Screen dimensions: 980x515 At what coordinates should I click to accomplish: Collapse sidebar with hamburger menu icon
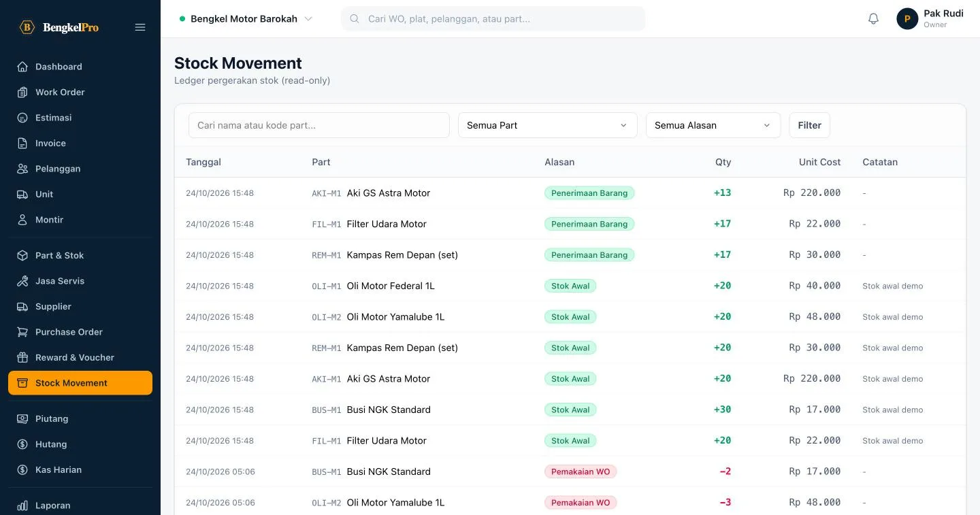140,27
